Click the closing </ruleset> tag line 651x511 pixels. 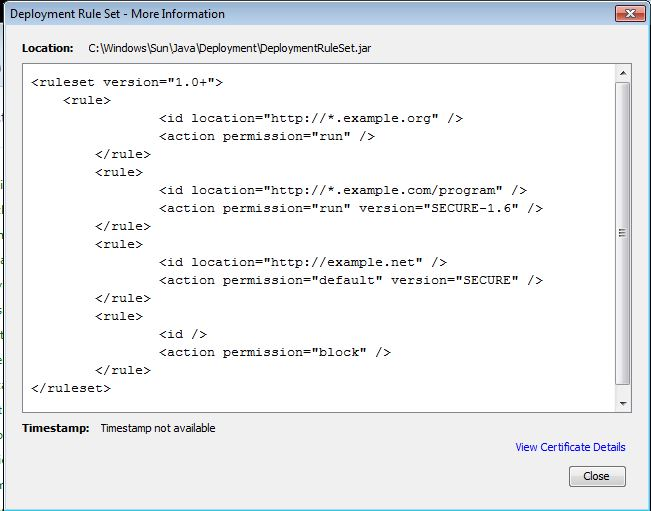click(71, 389)
